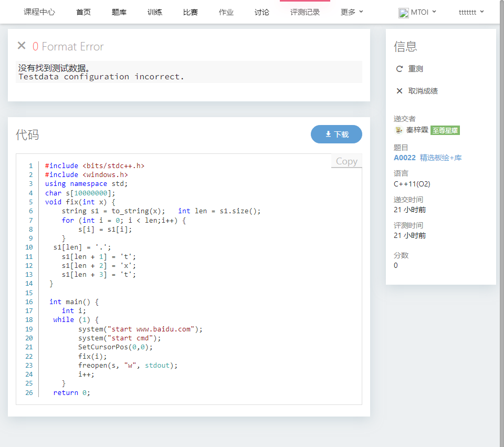The height and width of the screenshot is (447, 504).
Task: Open problem A0022 精选板绘+库
Action: [428, 158]
